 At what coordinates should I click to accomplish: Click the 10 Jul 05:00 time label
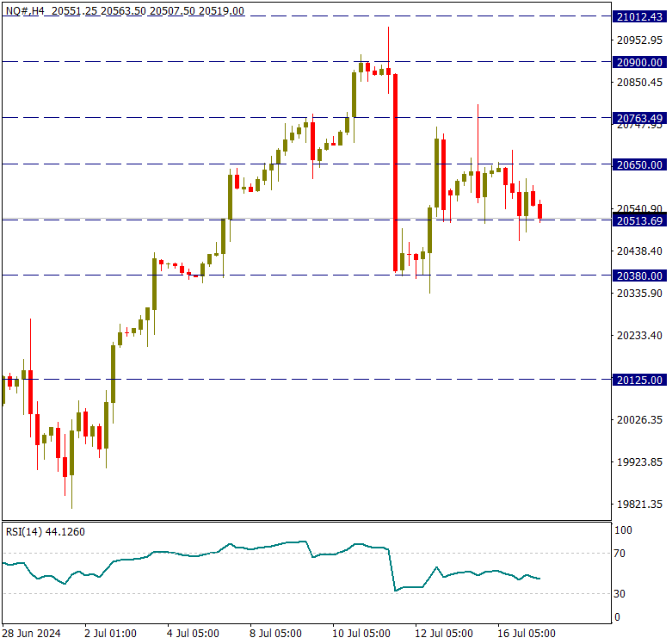click(x=361, y=634)
